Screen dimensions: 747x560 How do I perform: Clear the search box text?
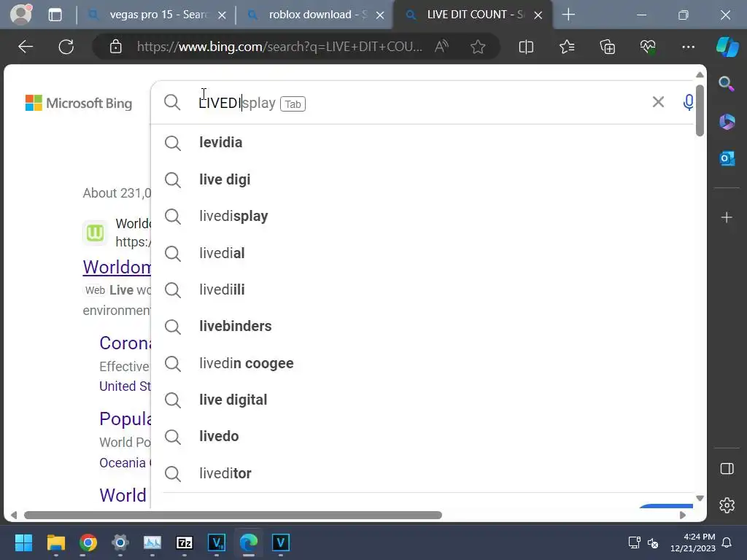pos(659,102)
